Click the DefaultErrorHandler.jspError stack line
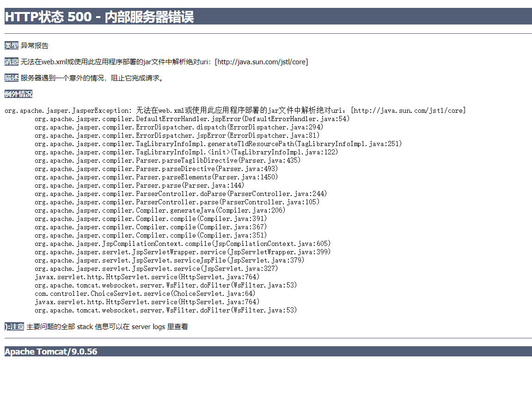532x398 pixels. coord(192,119)
